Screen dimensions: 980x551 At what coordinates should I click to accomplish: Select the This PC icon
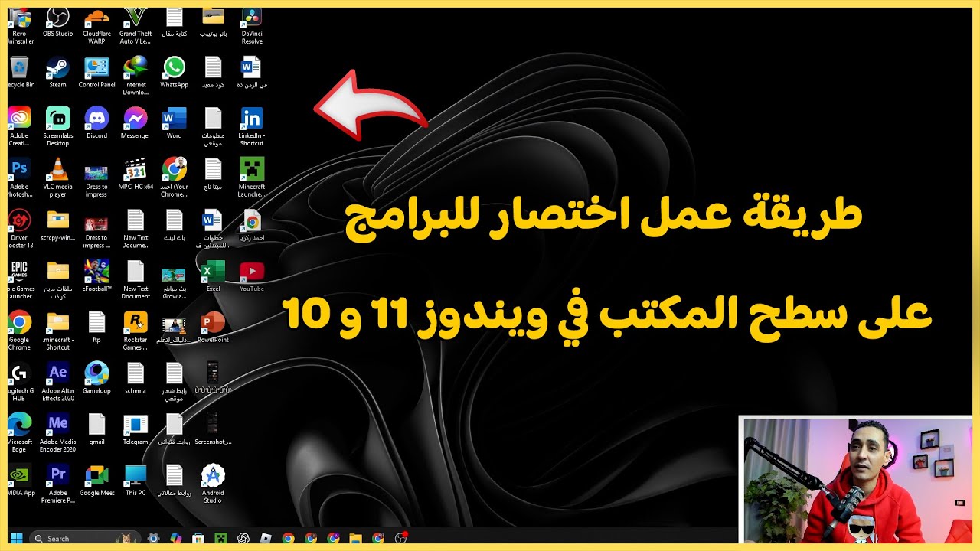(136, 481)
